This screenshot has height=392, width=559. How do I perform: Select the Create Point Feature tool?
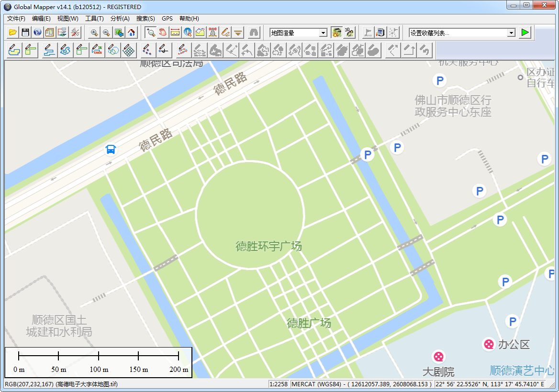pos(147,50)
